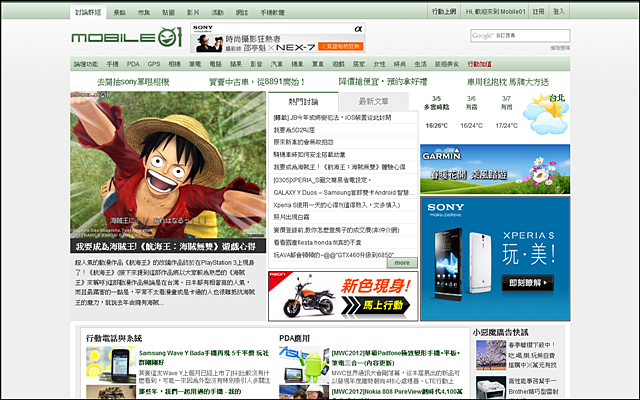Open the GPS forum category
This screenshot has height=400, width=640.
[154, 64]
